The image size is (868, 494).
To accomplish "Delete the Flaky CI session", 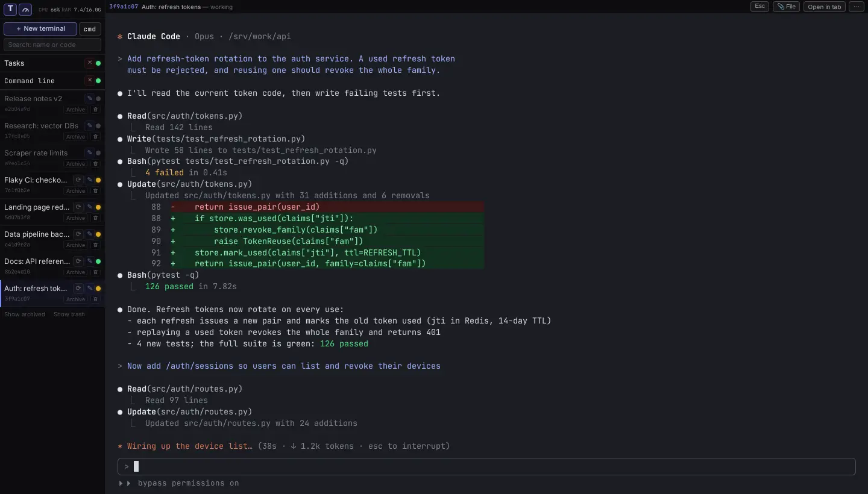I will tap(95, 191).
